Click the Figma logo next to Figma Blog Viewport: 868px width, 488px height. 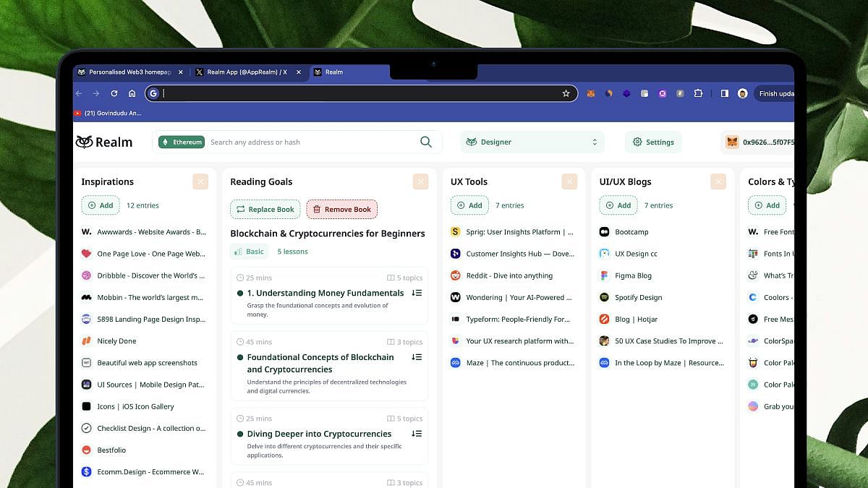[x=604, y=275]
